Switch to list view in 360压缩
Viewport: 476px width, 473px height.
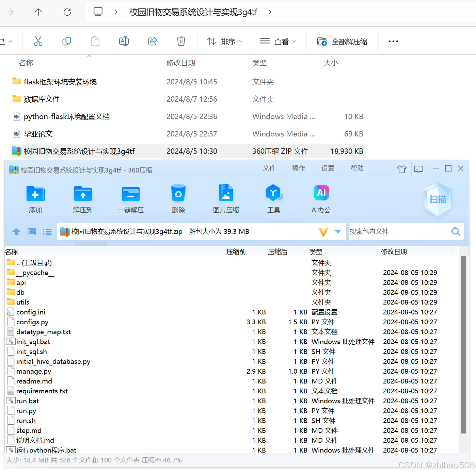[47, 232]
